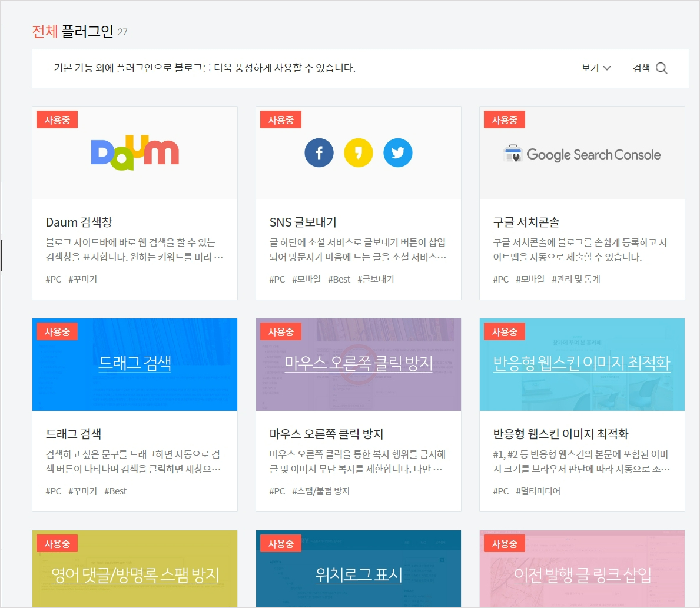Click 반응형 웹스킨 description text
700x608 pixels.
tap(582, 461)
